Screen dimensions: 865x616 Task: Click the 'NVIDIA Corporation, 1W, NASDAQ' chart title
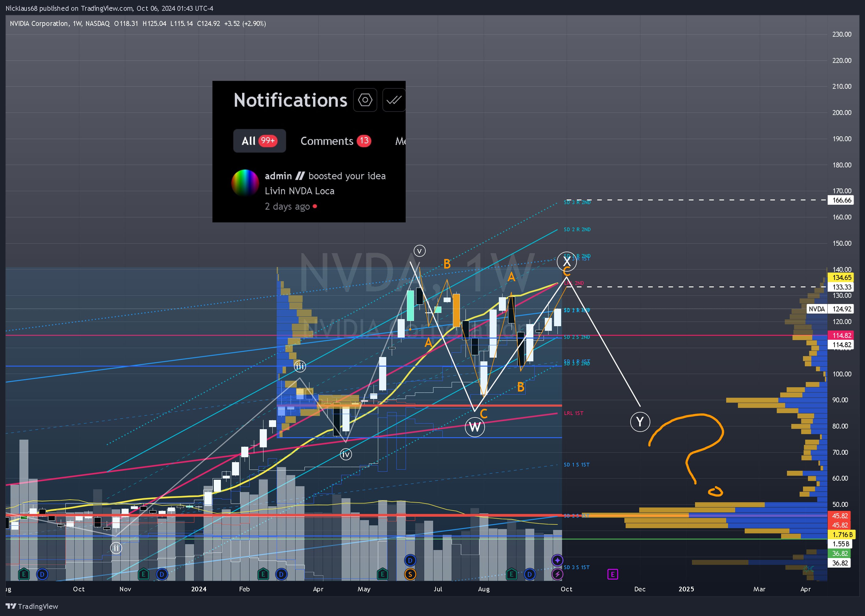60,23
